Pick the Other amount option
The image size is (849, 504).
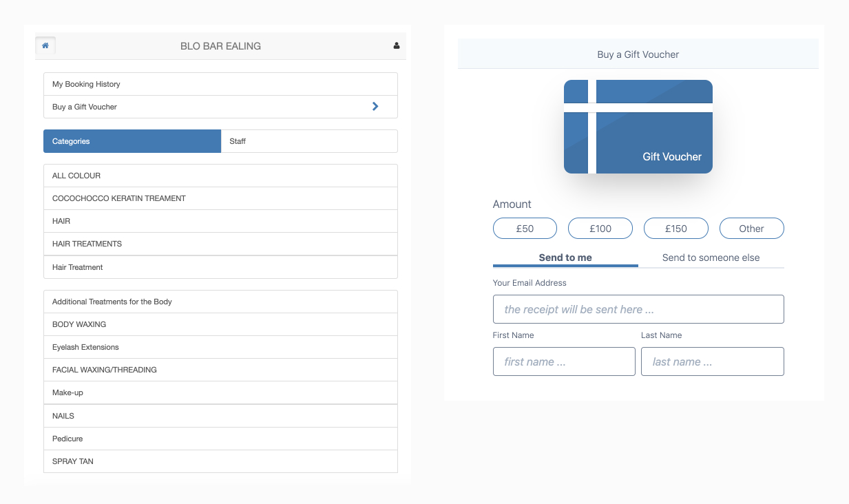click(751, 229)
